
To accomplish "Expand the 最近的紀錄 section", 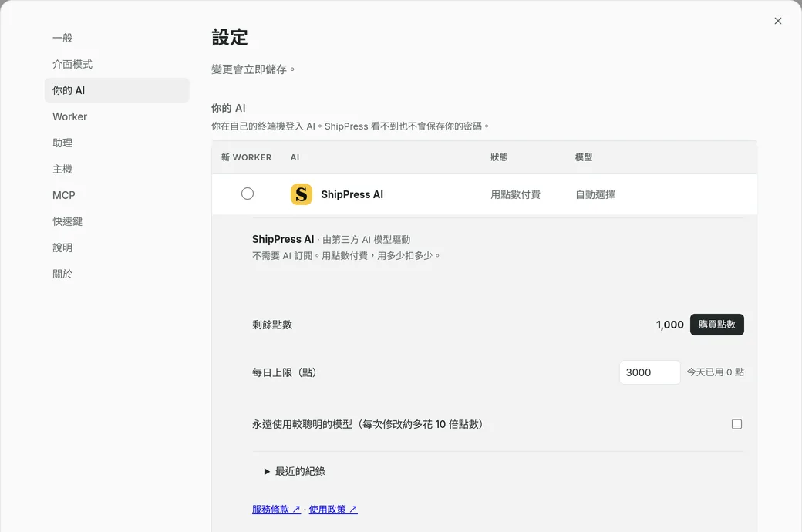I will click(x=295, y=471).
